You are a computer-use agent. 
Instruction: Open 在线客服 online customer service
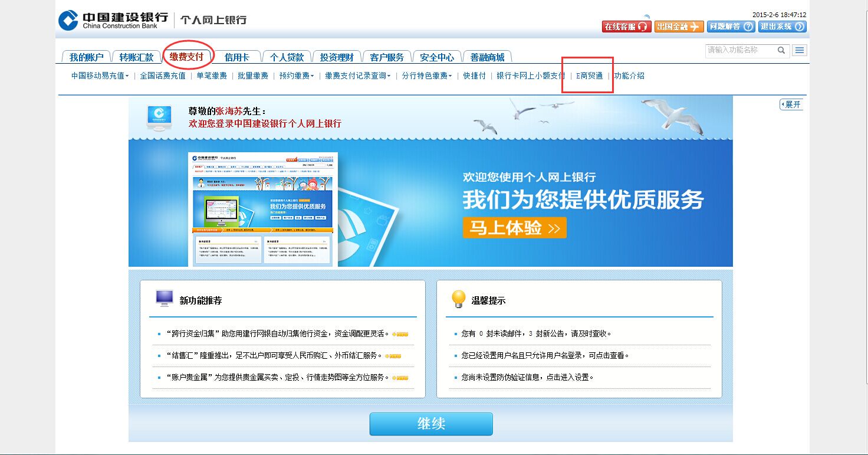(x=626, y=27)
